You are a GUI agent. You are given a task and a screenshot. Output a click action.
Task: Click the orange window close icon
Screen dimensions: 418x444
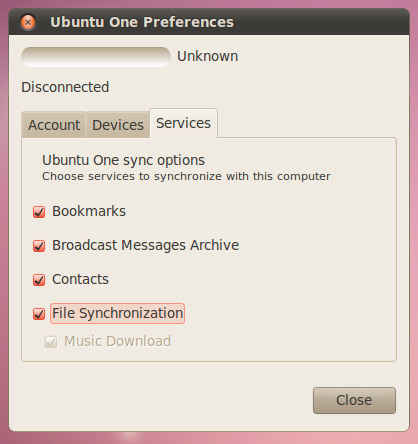(x=28, y=23)
